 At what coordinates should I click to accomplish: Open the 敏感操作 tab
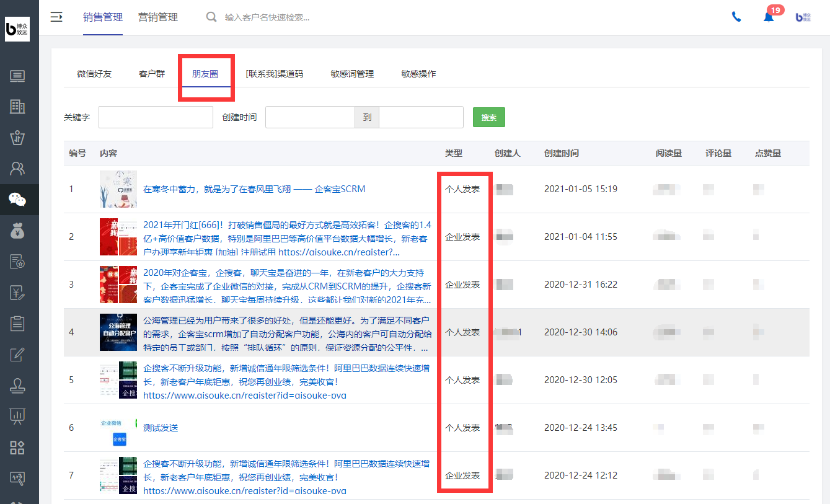click(x=418, y=74)
